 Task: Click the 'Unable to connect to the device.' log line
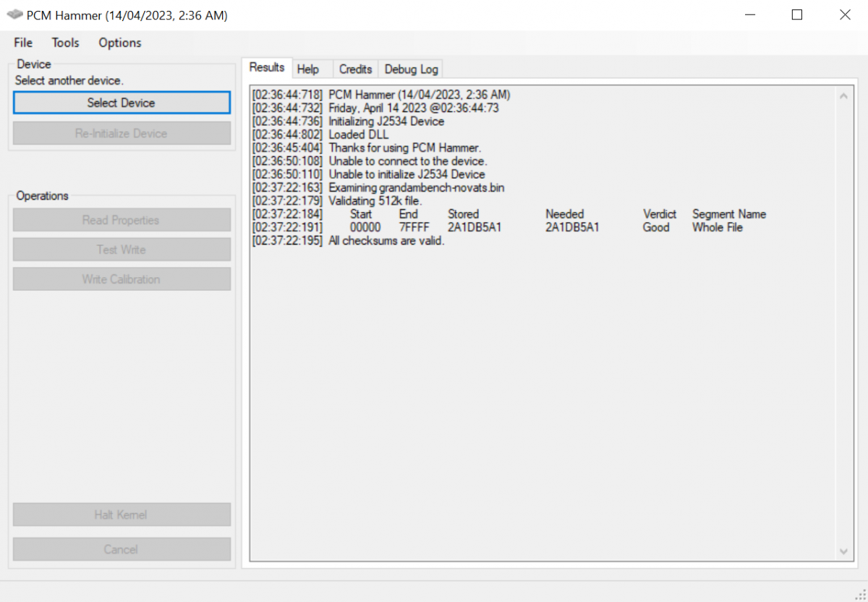tap(369, 161)
